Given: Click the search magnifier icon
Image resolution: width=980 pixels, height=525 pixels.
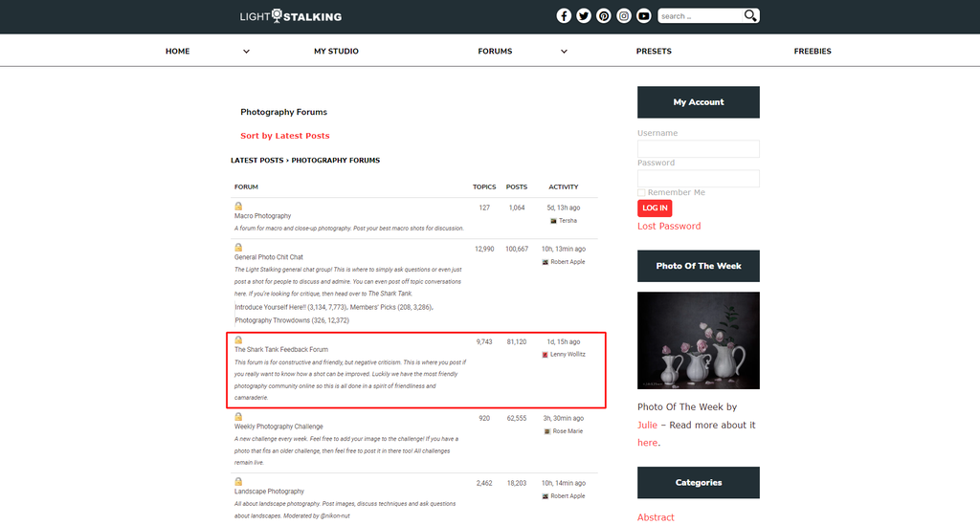Looking at the screenshot, I should click(750, 15).
